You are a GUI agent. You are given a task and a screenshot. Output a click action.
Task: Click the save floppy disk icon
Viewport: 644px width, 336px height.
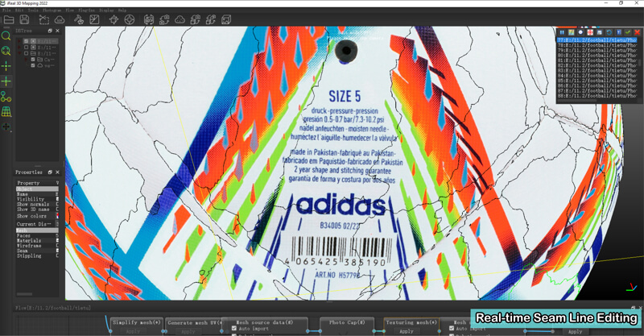pos(24,19)
